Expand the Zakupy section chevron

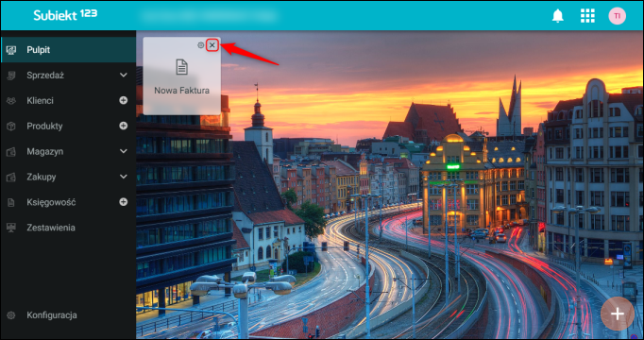click(x=123, y=177)
